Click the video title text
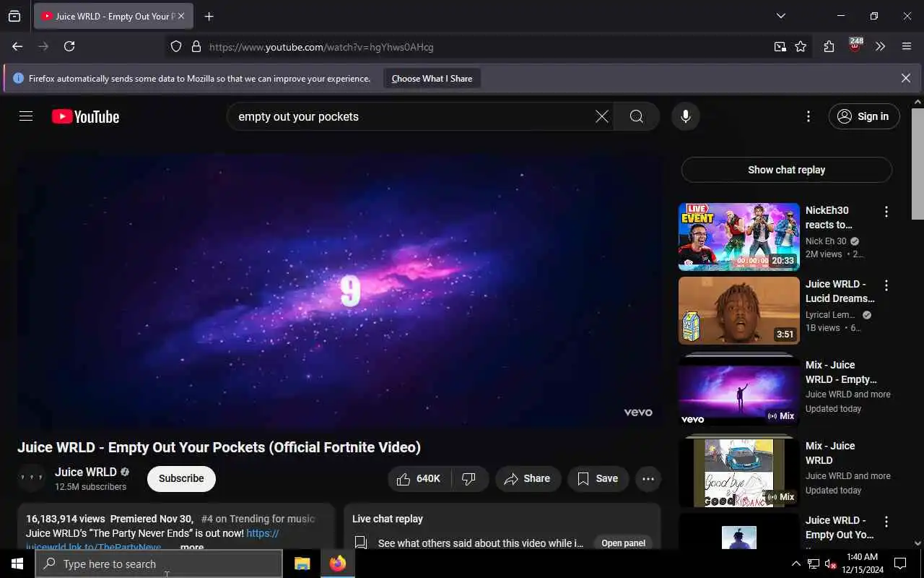Image resolution: width=924 pixels, height=578 pixels. coord(219,447)
